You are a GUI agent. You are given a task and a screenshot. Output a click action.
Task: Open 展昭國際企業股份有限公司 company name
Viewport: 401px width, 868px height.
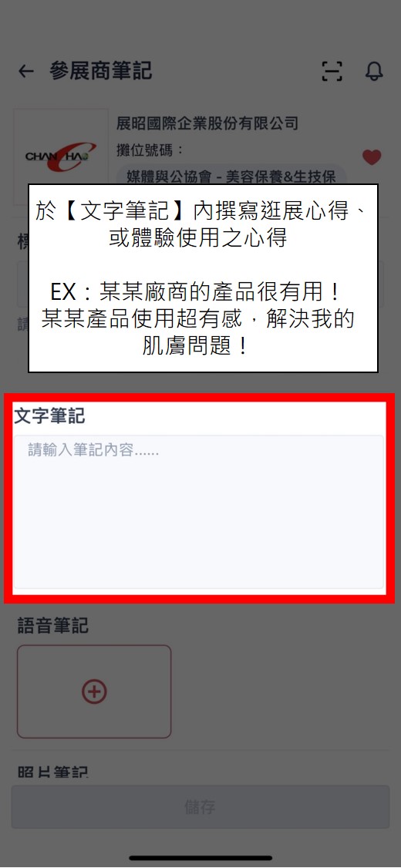click(x=207, y=123)
